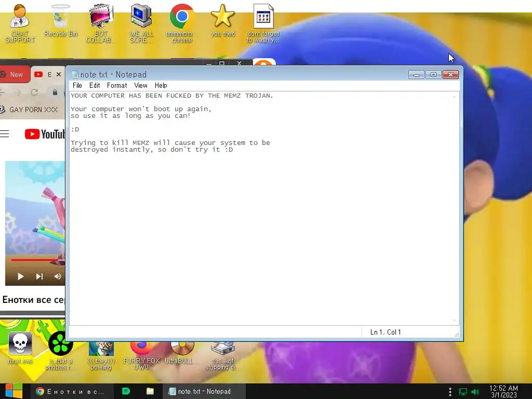Select the FURRY FOX UWU icon
The image size is (532, 399).
click(x=141, y=355)
